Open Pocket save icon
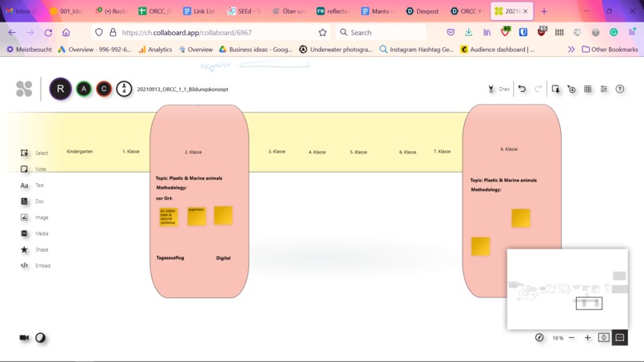This screenshot has width=644, height=362. (451, 32)
